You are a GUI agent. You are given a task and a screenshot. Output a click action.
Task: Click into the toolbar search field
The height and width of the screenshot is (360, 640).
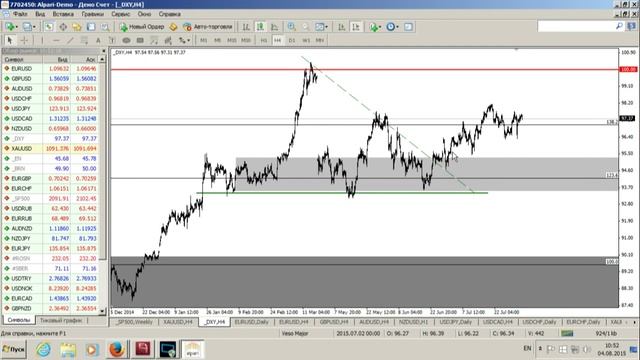coord(576,26)
